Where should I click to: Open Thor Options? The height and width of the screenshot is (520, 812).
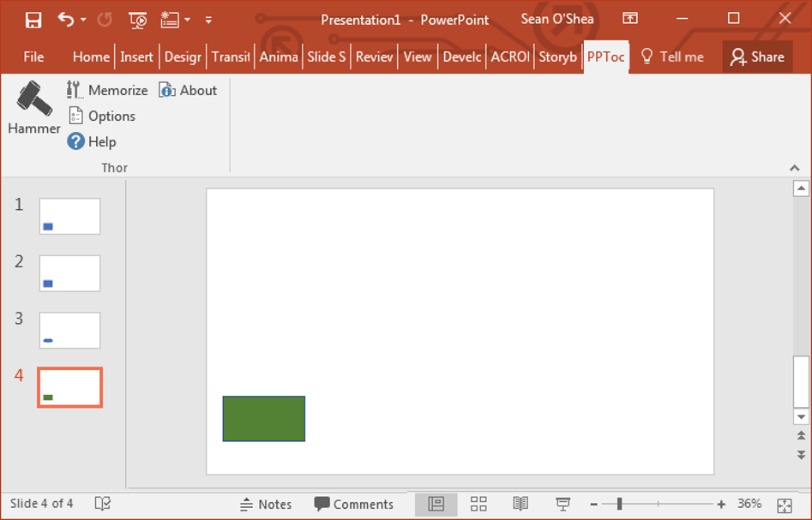tap(102, 116)
